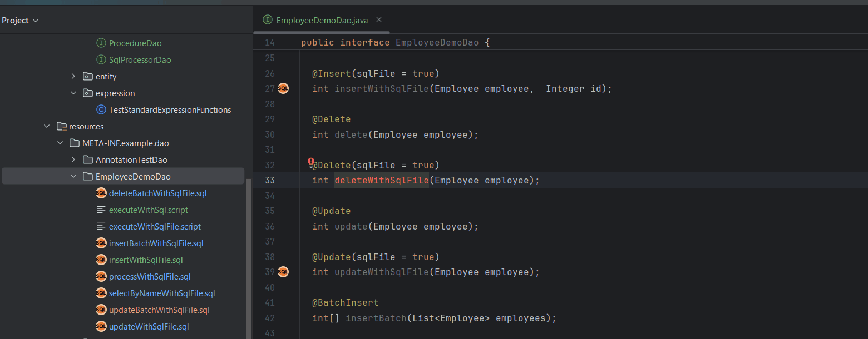Collapse the META-INF.example.dao folder
This screenshot has width=868, height=339.
coord(60,143)
